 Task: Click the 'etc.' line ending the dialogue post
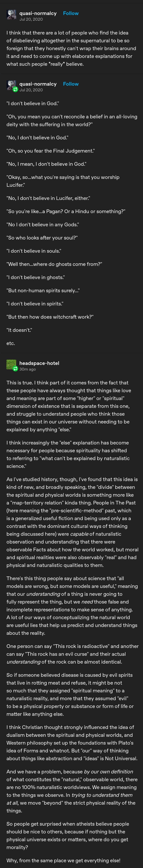point(10,343)
